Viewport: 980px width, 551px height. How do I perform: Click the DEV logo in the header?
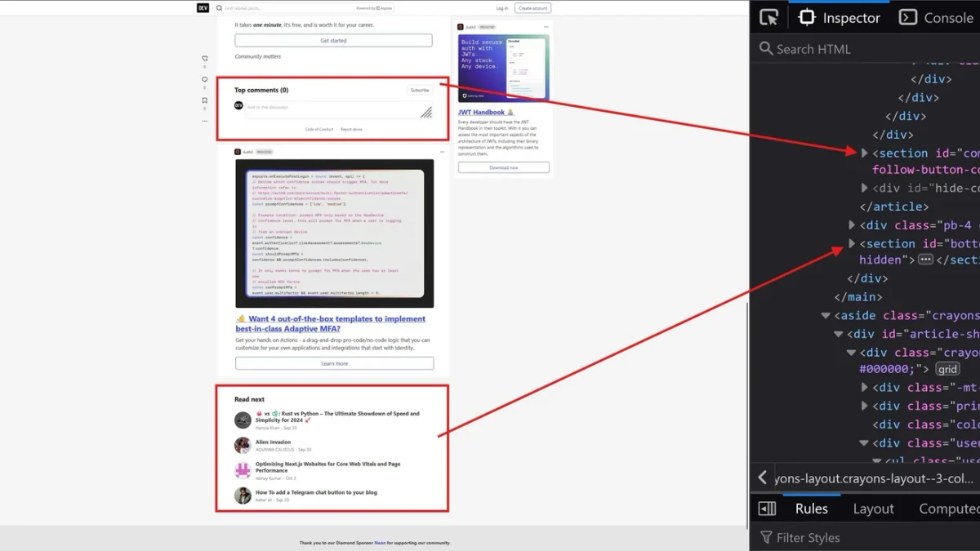[x=203, y=8]
